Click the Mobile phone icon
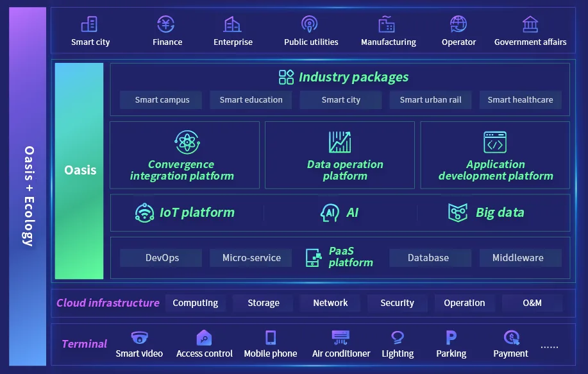 (x=271, y=337)
